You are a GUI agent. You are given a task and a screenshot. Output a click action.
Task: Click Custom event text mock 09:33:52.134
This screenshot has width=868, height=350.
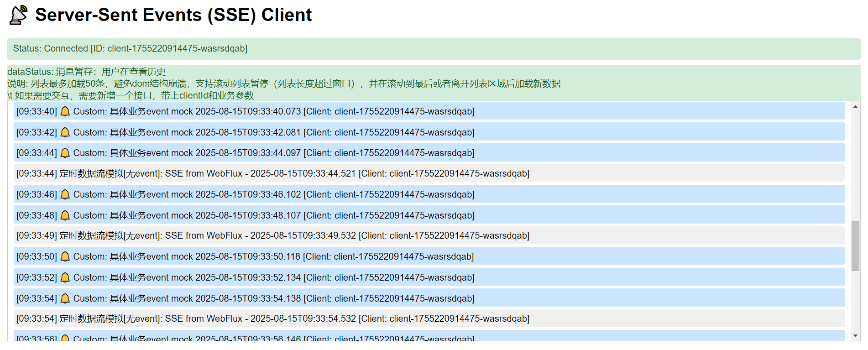[274, 277]
